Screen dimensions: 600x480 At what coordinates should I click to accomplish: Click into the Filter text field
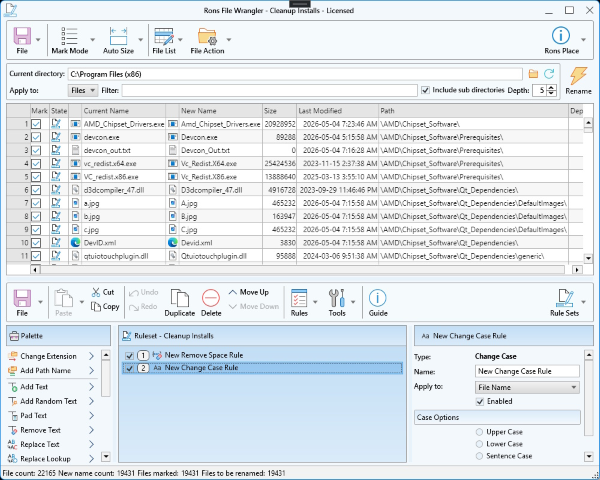tap(269, 91)
